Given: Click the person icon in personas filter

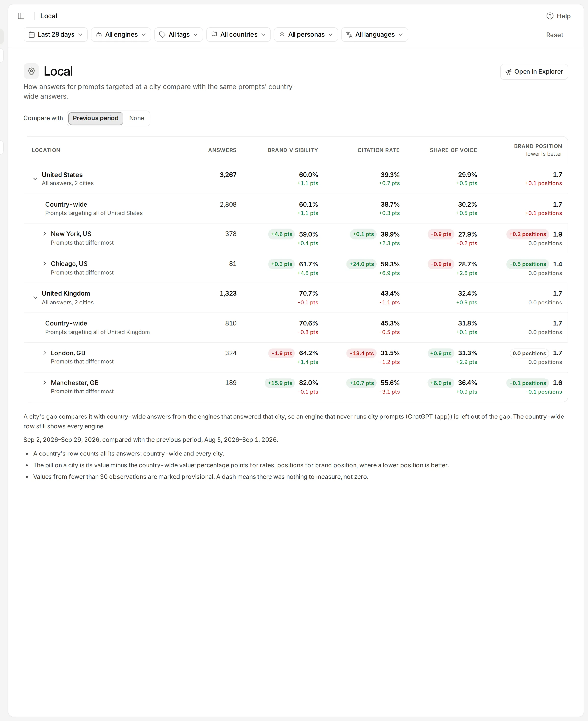Looking at the screenshot, I should 282,35.
